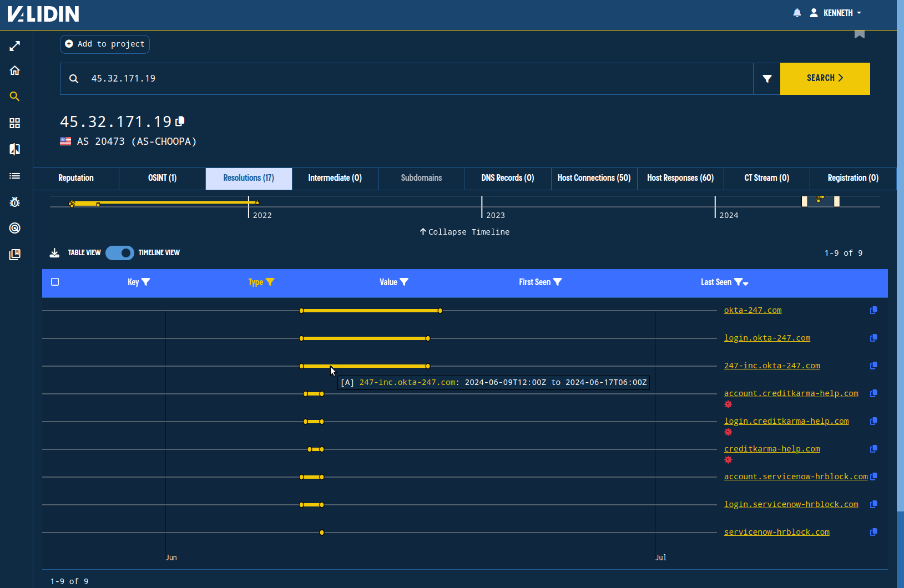Image resolution: width=904 pixels, height=588 pixels.
Task: Open the login.creditkarma-help.com link
Action: [786, 421]
